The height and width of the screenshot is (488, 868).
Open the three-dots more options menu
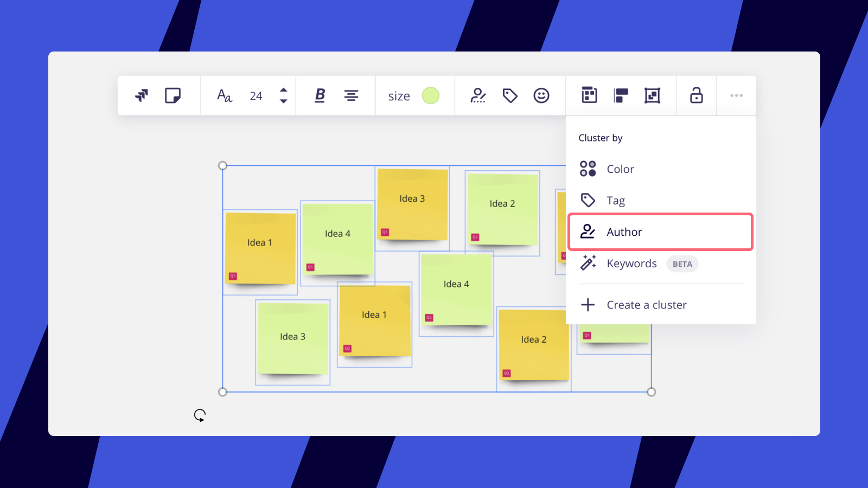click(x=736, y=95)
